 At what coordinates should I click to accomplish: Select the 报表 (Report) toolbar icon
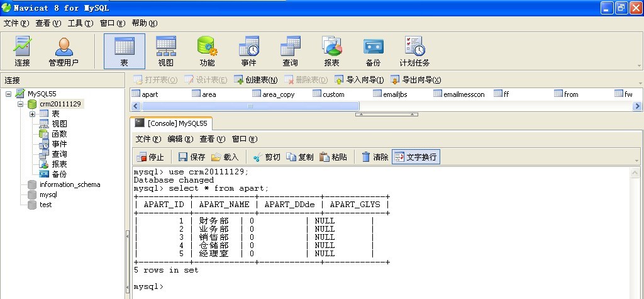coord(331,51)
